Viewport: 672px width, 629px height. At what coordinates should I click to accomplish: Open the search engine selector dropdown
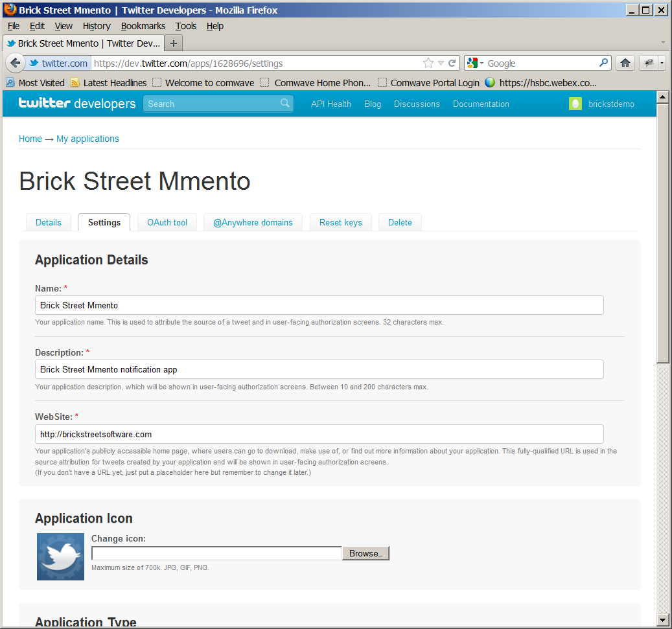pos(475,63)
